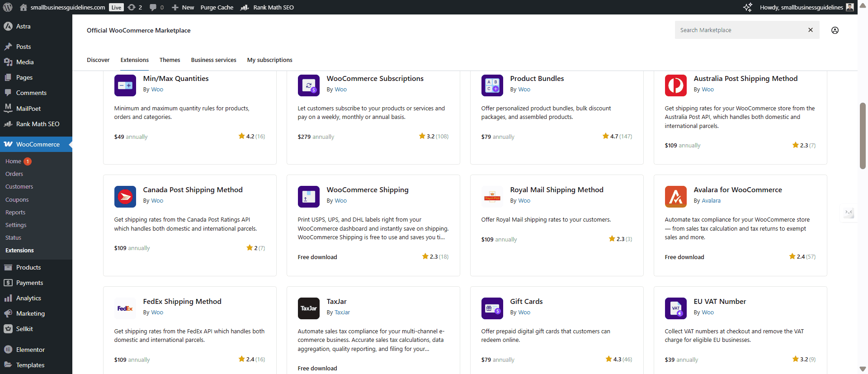Image resolution: width=868 pixels, height=374 pixels.
Task: Open the Products menu in sidebar
Action: tap(36, 267)
